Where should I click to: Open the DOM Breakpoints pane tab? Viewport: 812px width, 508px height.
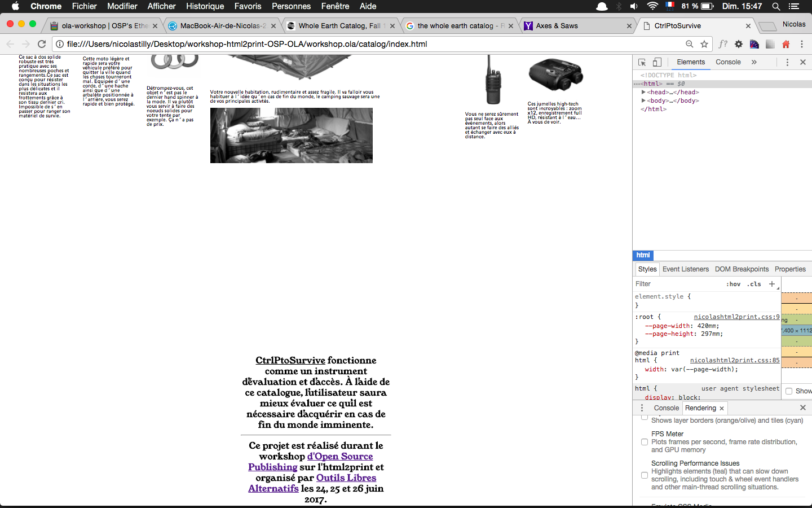coord(742,269)
